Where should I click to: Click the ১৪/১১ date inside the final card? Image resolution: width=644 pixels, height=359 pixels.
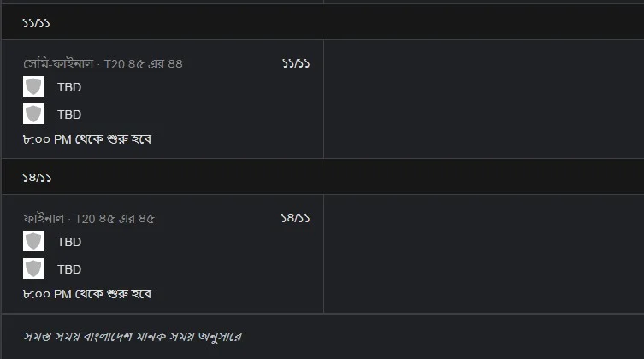click(x=295, y=219)
